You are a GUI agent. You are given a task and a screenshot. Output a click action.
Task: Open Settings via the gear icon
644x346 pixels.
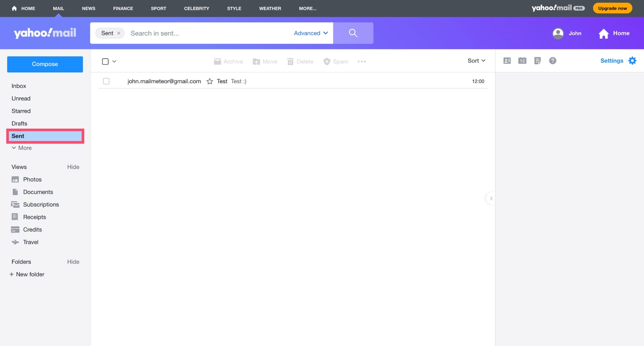(632, 60)
